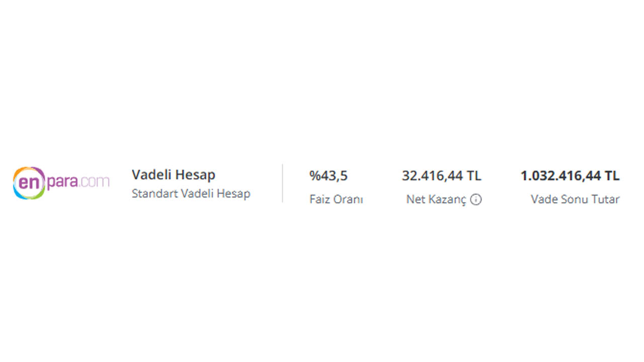This screenshot has width=644, height=362.
Task: Open the Net Kazanç info icon
Action: [476, 200]
